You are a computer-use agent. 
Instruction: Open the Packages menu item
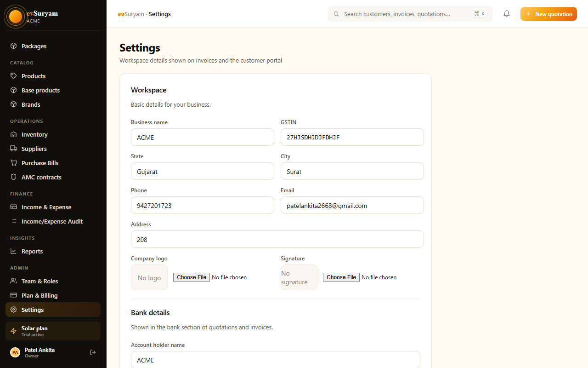pyautogui.click(x=53, y=46)
